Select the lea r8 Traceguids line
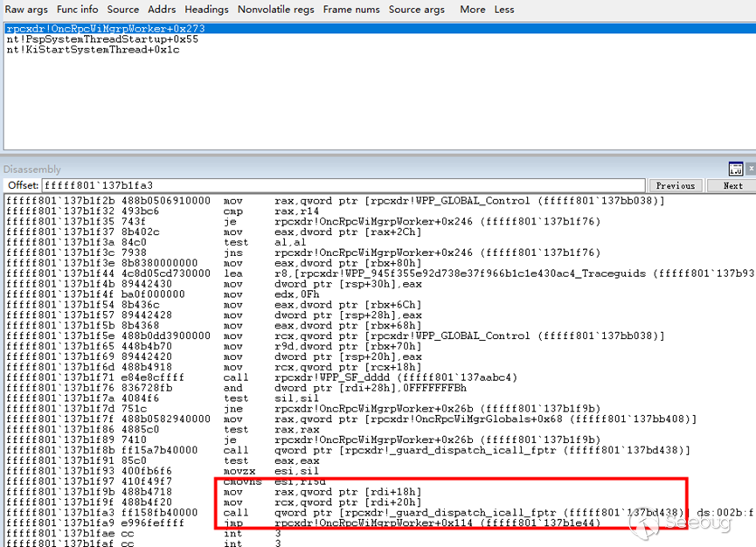The image size is (756, 547). coord(380,273)
